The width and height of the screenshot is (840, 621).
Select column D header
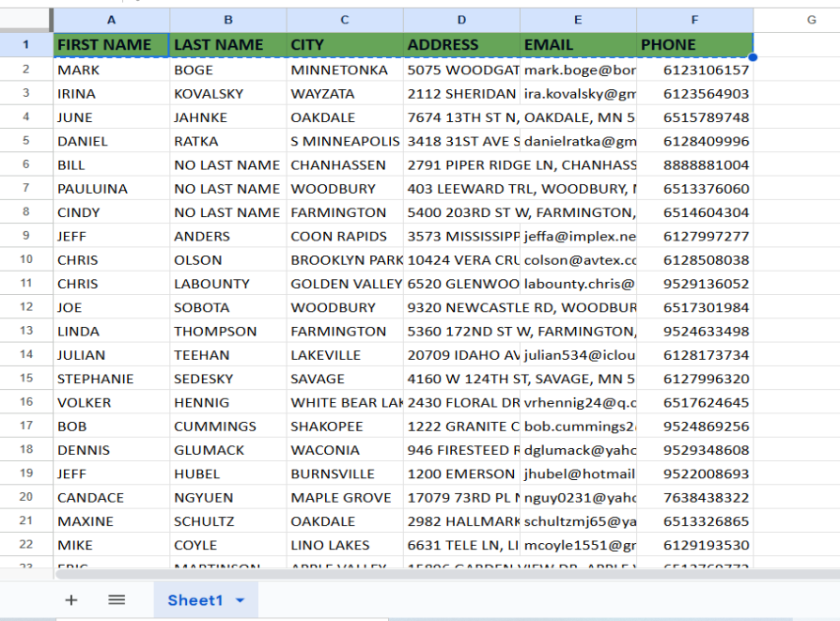(x=461, y=20)
